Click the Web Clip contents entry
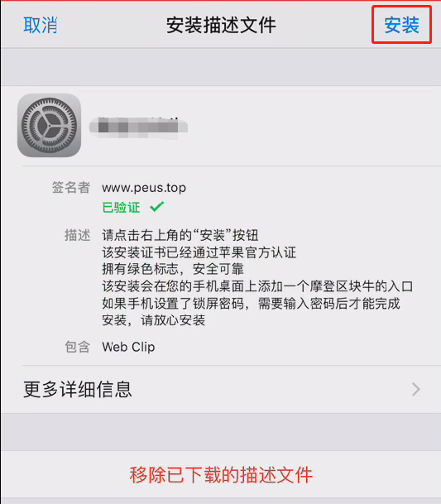 tap(128, 347)
